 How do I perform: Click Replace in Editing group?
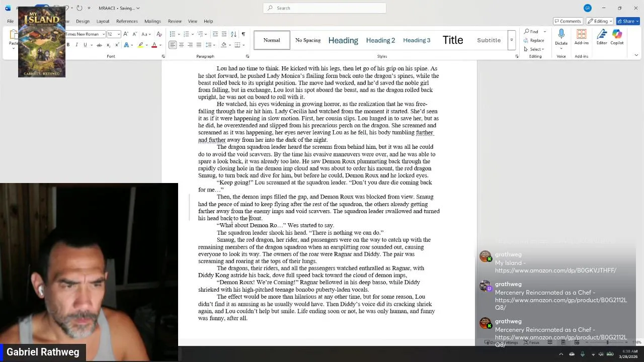point(534,40)
